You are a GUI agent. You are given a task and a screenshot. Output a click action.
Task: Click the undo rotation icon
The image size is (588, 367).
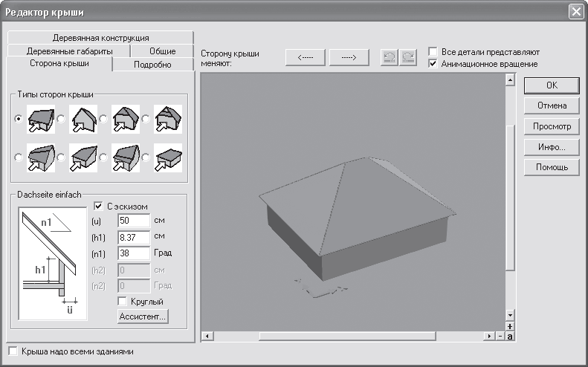pos(388,59)
